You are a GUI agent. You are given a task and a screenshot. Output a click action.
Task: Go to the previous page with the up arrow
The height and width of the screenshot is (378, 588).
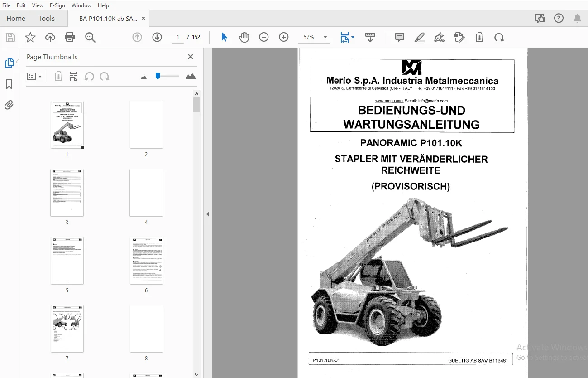[137, 37]
